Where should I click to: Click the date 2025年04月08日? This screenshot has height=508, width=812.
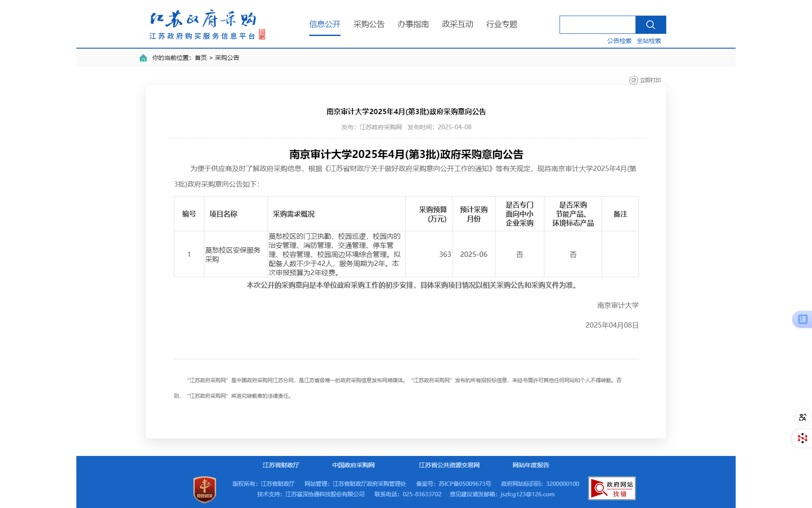(x=612, y=325)
